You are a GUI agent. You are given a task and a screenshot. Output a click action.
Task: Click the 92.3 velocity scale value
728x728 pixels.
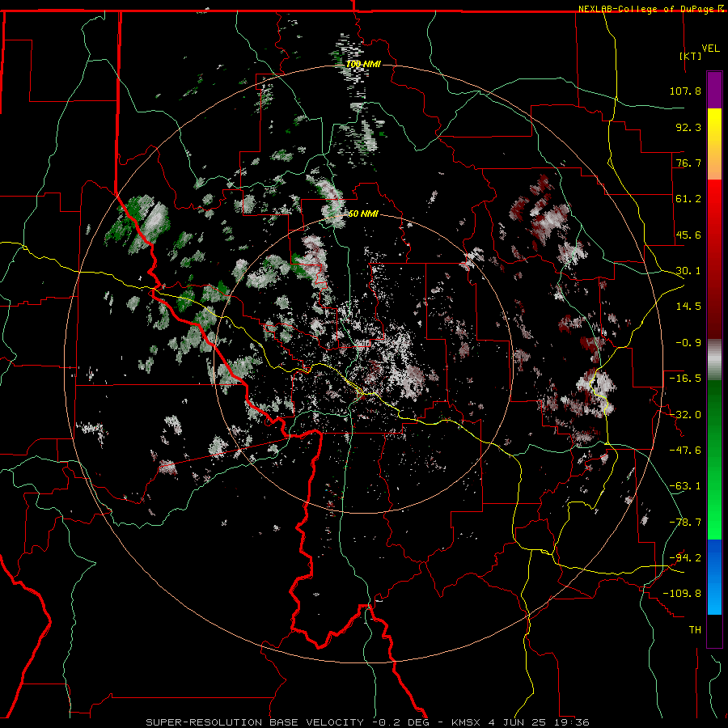pos(688,127)
